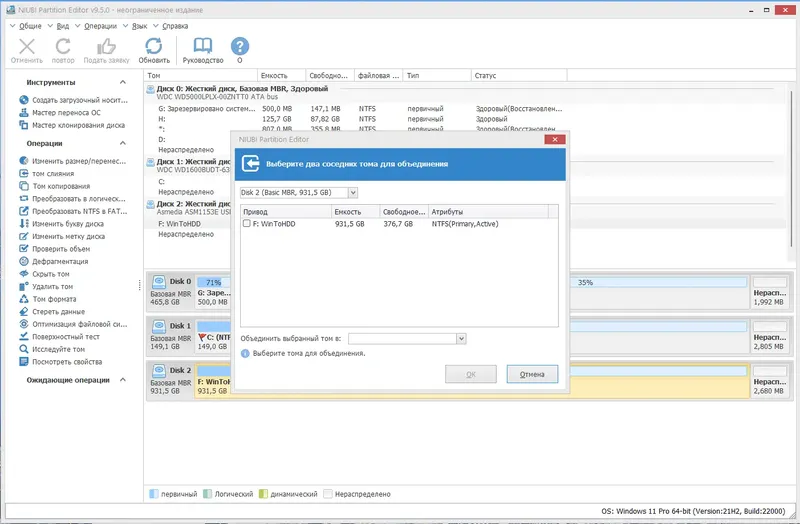Select the 1,992 MB unallocated block on Disk 0

[769, 291]
